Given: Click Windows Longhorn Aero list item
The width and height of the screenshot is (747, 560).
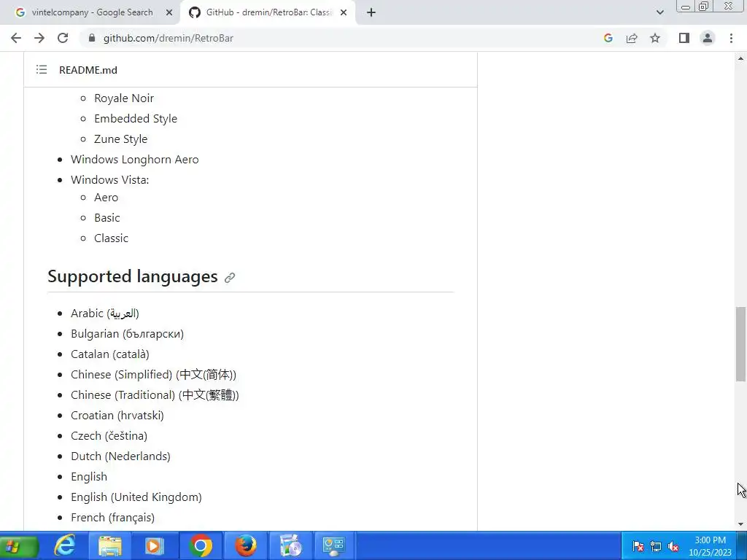Looking at the screenshot, I should 135,160.
